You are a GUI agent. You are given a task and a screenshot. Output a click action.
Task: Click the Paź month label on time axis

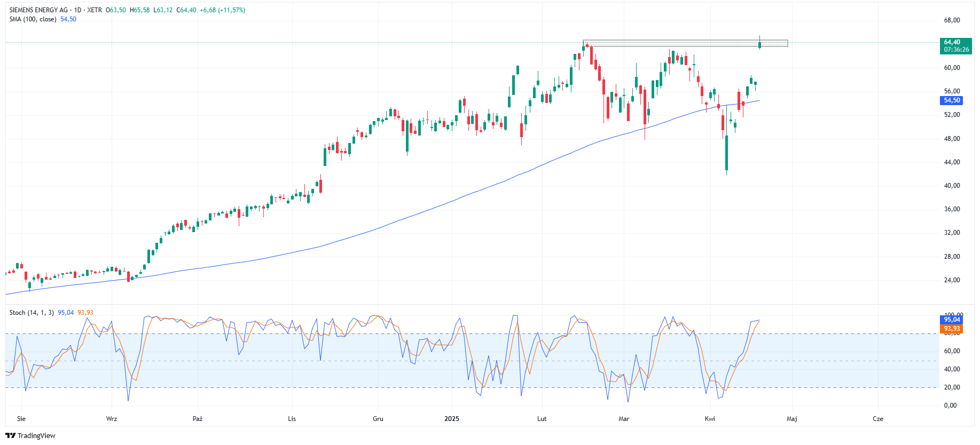point(198,419)
